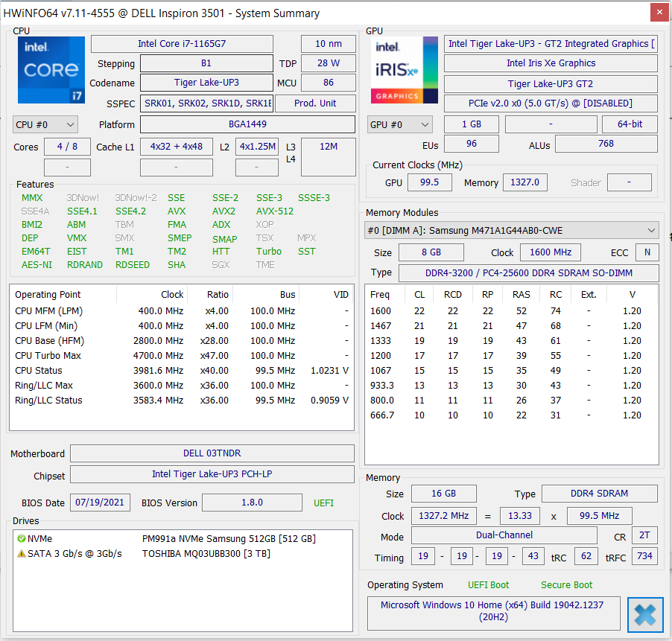Click the 64-bit bus width value
The image size is (672, 641).
[x=630, y=124]
